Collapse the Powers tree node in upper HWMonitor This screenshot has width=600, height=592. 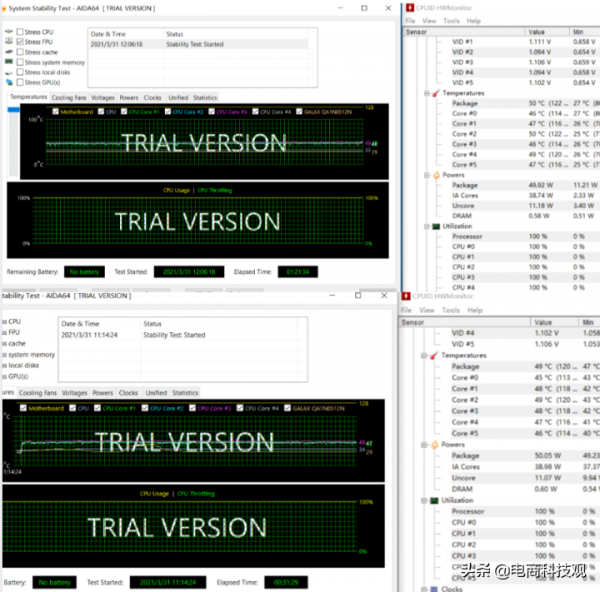(x=424, y=175)
